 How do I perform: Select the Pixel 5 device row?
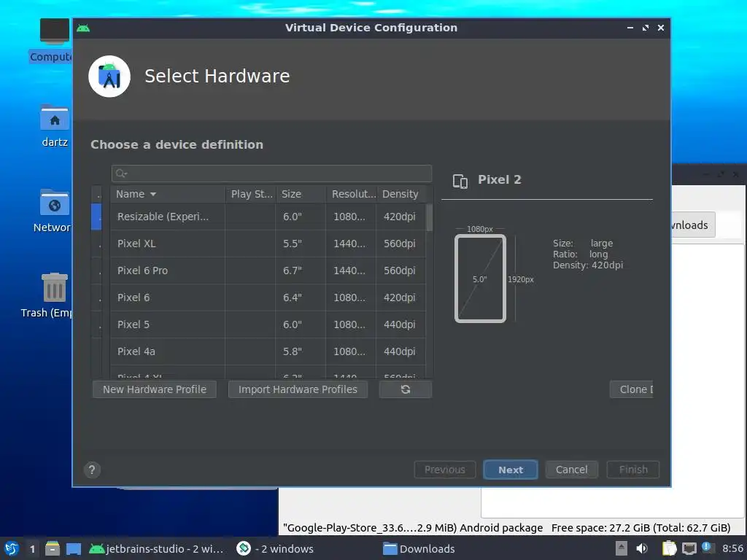pyautogui.click(x=268, y=324)
